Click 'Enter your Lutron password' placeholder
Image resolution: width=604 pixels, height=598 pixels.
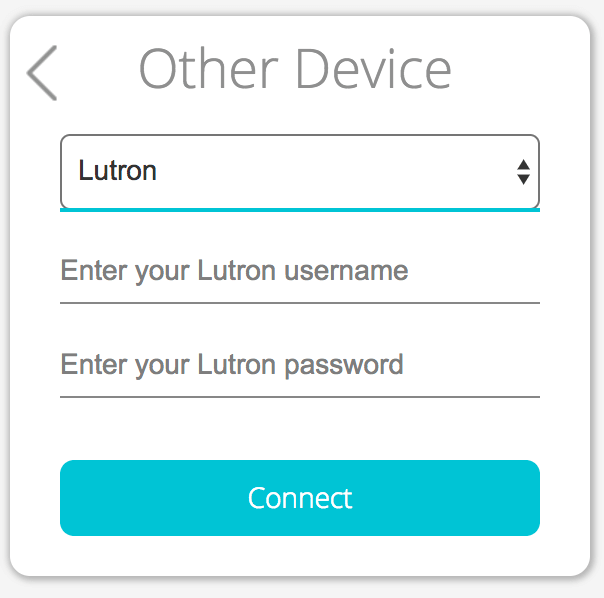click(232, 364)
